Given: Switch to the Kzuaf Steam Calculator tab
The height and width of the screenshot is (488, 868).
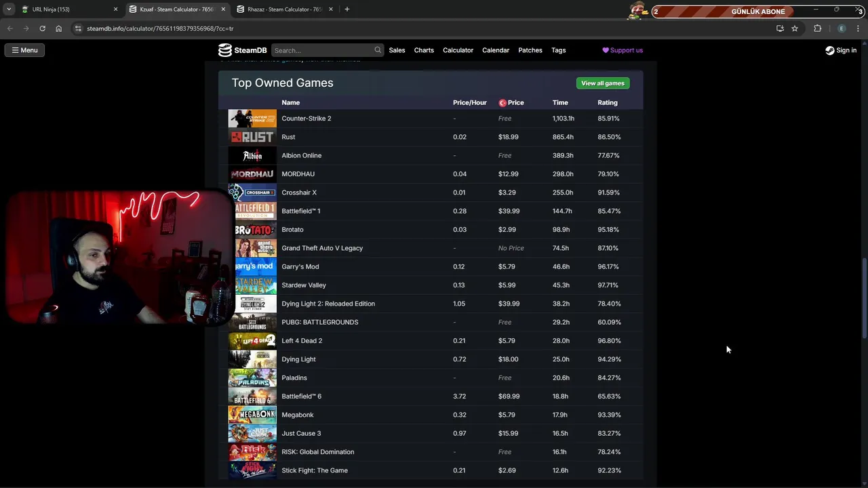Looking at the screenshot, I should click(x=176, y=9).
